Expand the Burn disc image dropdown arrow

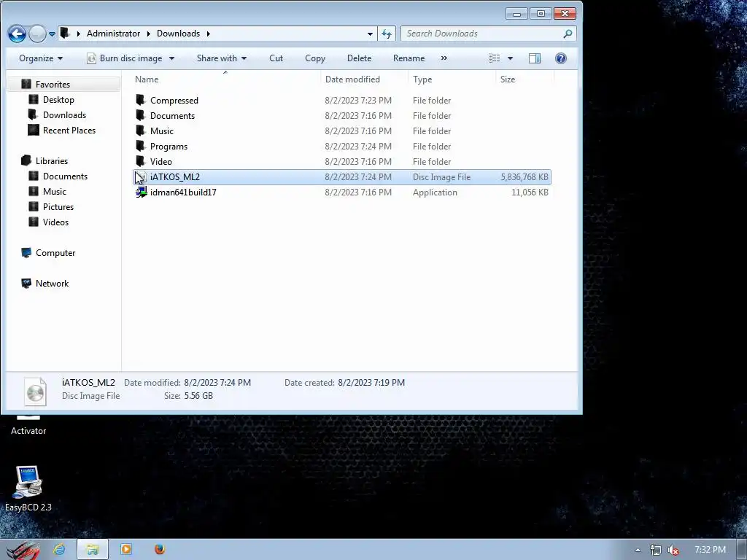171,58
